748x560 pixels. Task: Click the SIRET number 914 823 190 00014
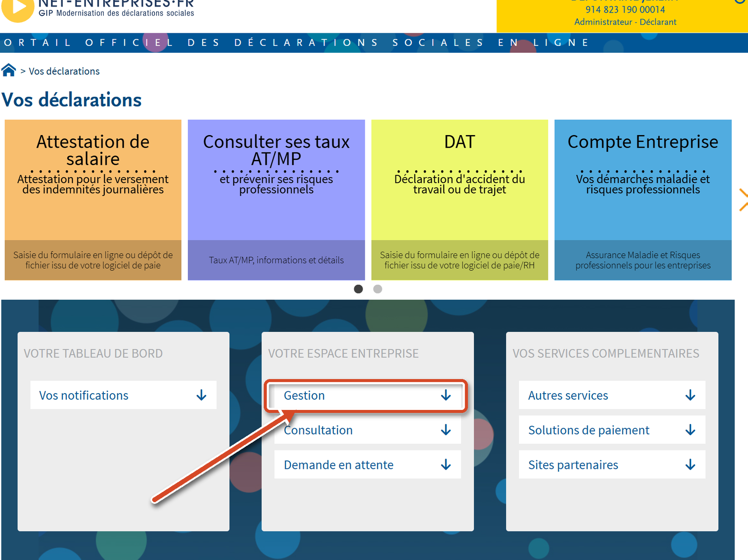[625, 9]
